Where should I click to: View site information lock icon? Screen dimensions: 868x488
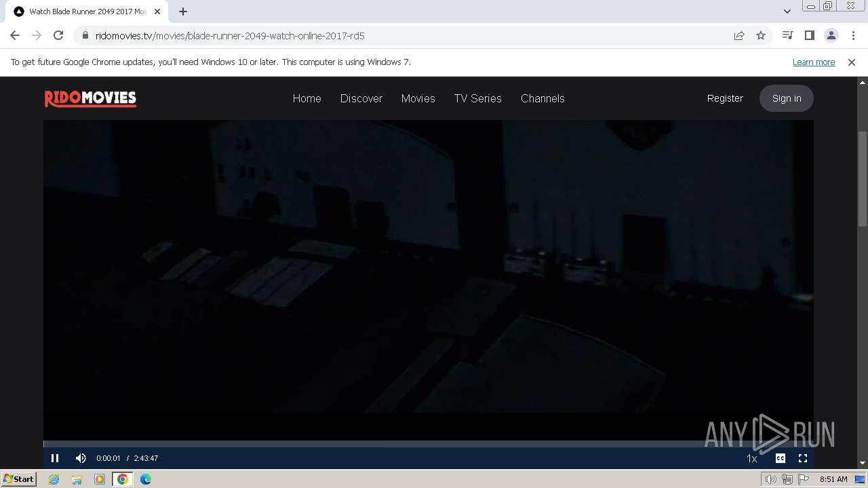click(x=85, y=35)
